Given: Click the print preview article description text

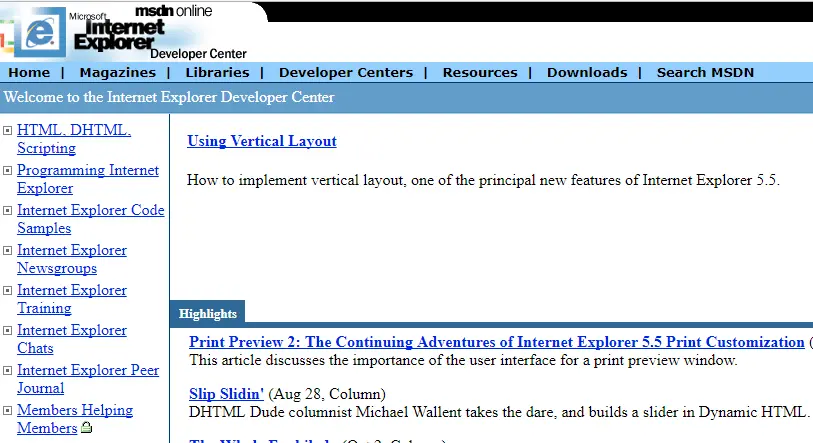Looking at the screenshot, I should click(x=463, y=361).
